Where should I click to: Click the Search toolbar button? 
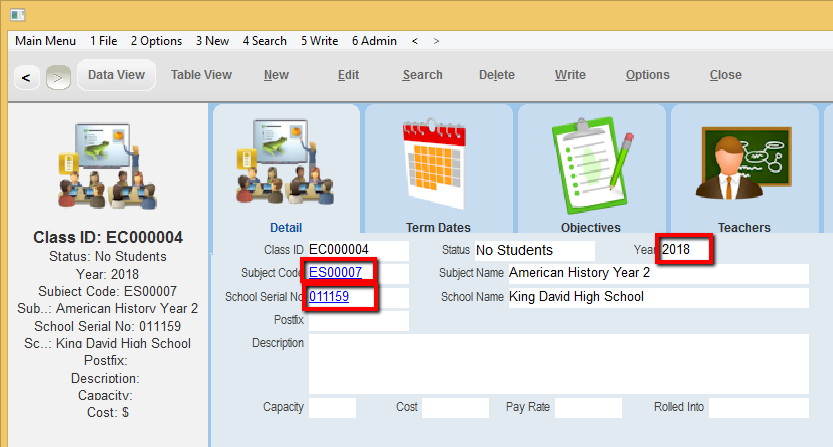point(422,75)
